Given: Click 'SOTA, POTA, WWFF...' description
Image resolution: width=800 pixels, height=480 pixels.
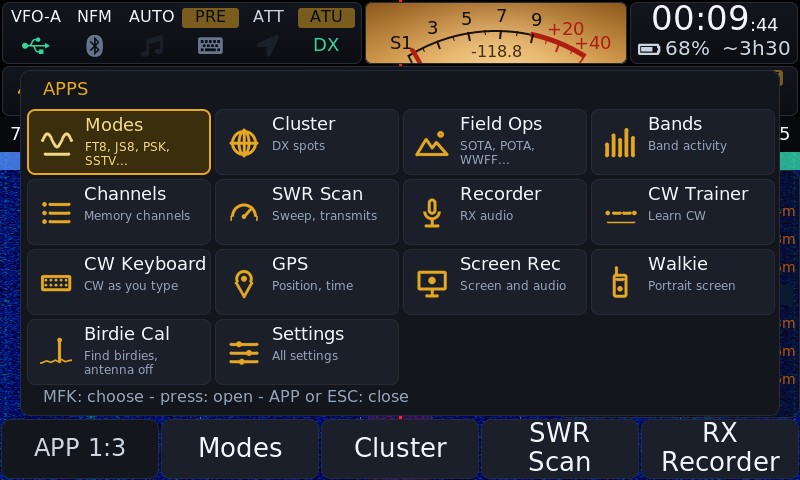Looking at the screenshot, I should point(497,153).
